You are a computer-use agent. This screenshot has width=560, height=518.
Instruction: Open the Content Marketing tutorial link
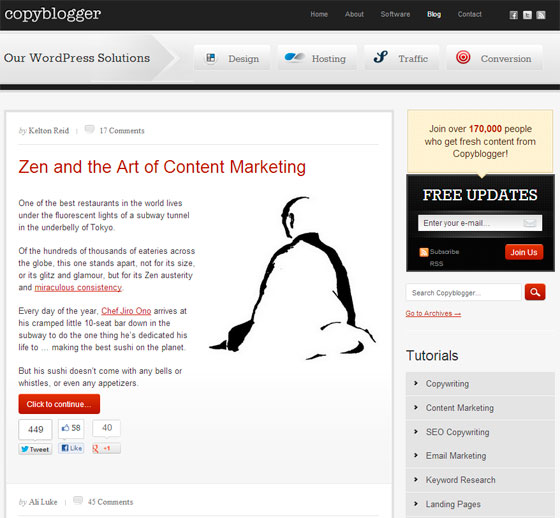[460, 408]
